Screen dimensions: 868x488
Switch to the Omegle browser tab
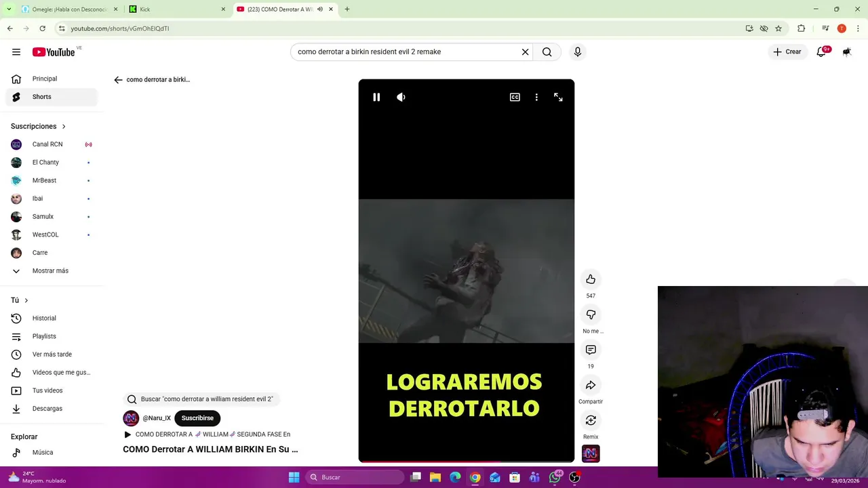(68, 9)
